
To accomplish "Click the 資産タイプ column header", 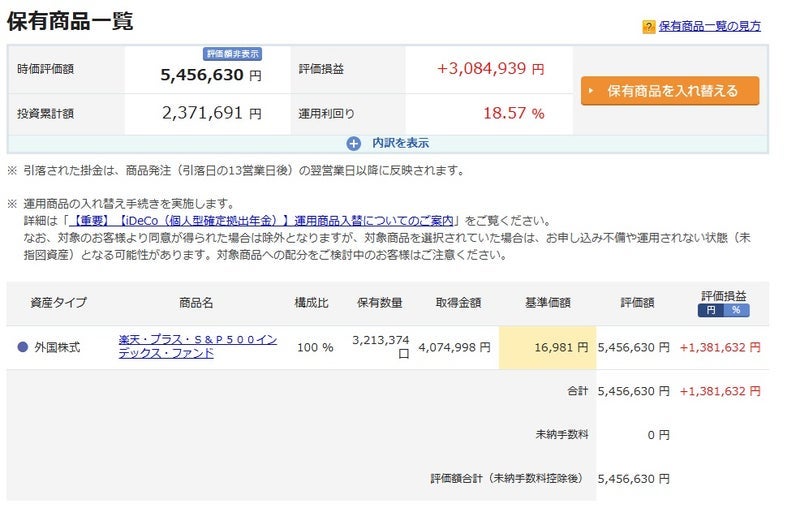I will pos(58,302).
